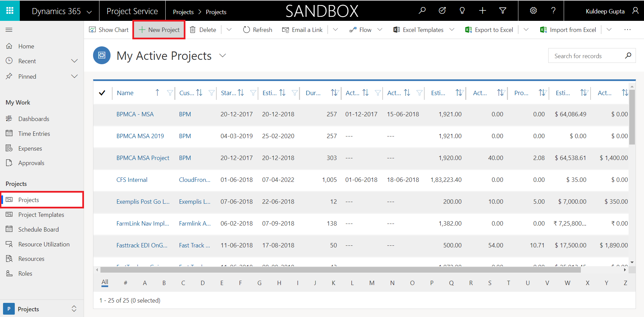Viewport: 644px width, 317px height.
Task: Open the settings gear icon
Action: click(533, 11)
